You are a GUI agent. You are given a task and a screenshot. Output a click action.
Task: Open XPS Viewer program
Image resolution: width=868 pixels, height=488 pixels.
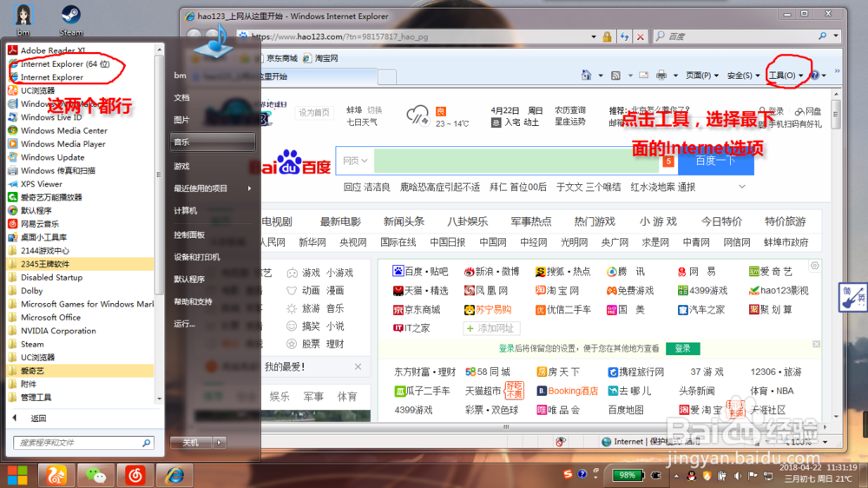pyautogui.click(x=41, y=184)
